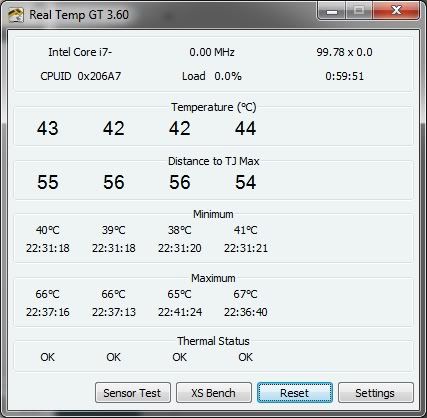Viewport: 427px width, 418px height.
Task: Minimize the Real Temp window
Action: (332, 11)
